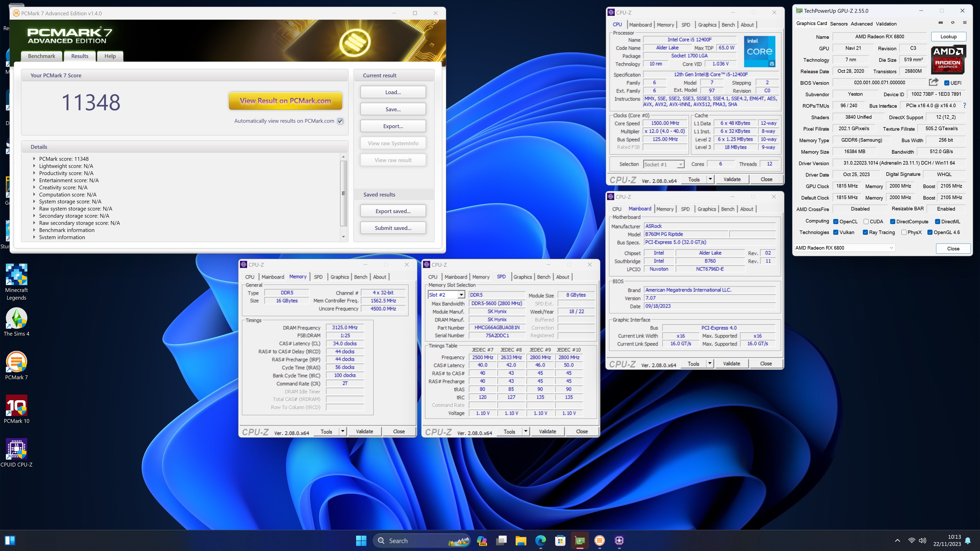Toggle the Ray Tracing checkbox
The height and width of the screenshot is (551, 980).
(x=865, y=232)
